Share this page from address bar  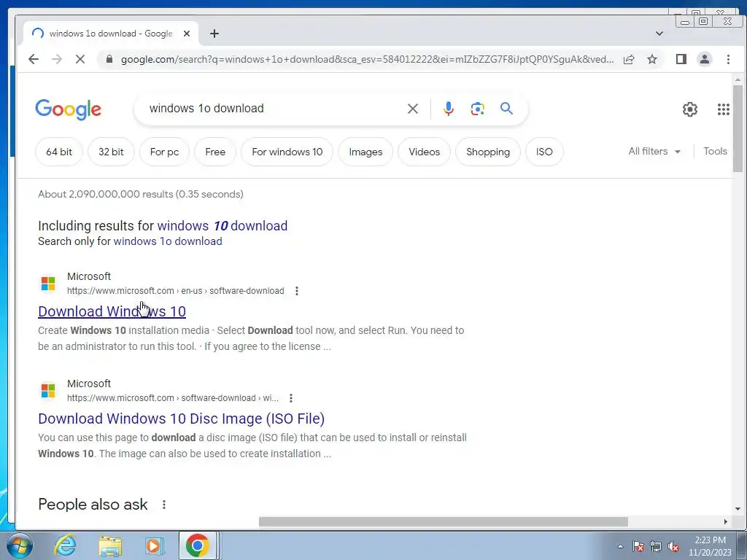tap(629, 59)
